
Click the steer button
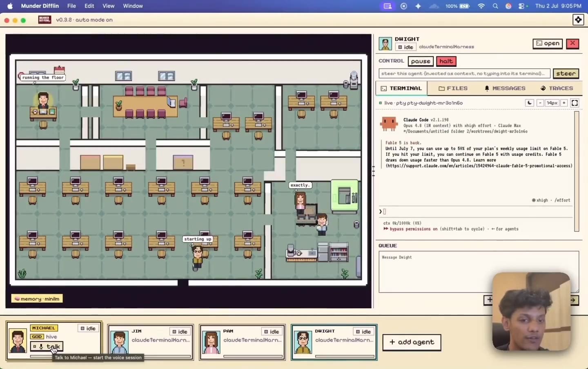pyautogui.click(x=566, y=73)
